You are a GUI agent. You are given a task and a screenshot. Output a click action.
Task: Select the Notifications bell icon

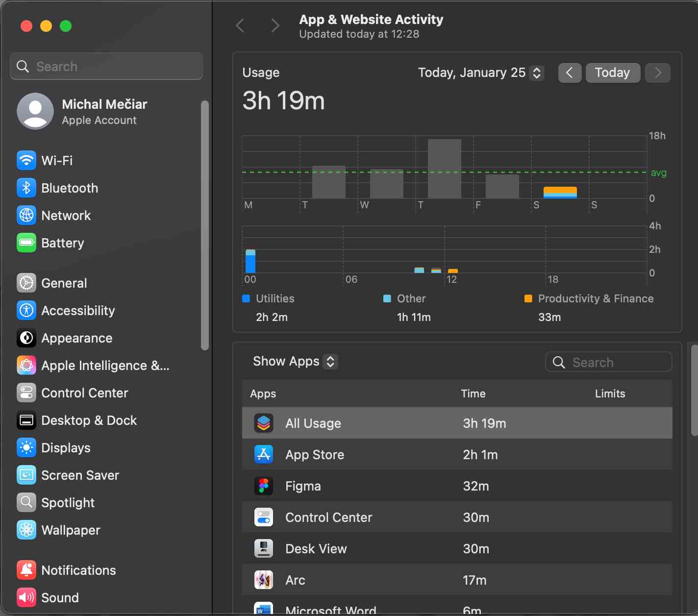pyautogui.click(x=26, y=570)
